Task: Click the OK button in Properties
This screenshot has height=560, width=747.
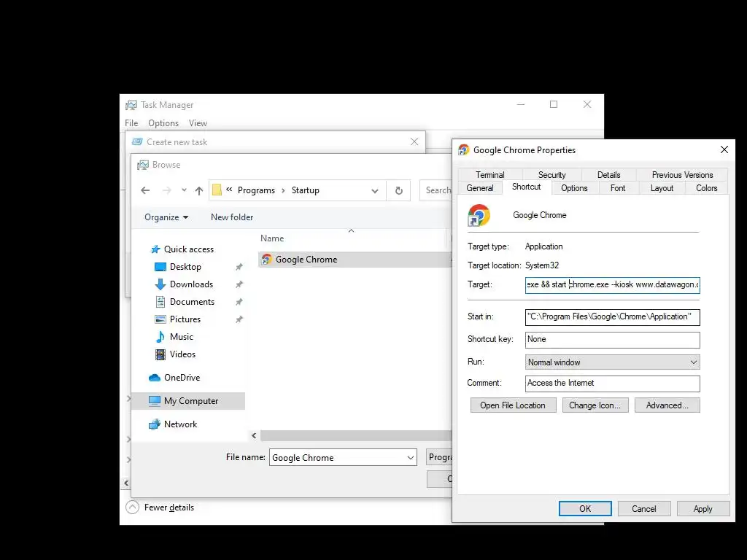Action: [x=585, y=508]
